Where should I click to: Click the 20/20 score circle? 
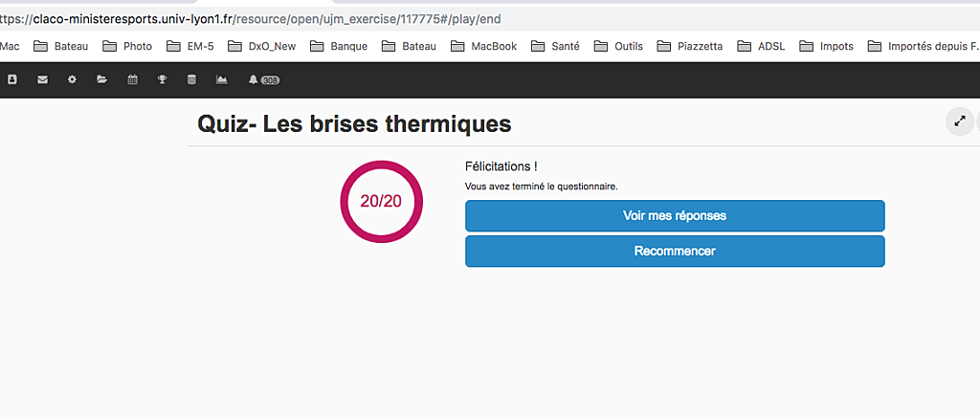click(381, 202)
